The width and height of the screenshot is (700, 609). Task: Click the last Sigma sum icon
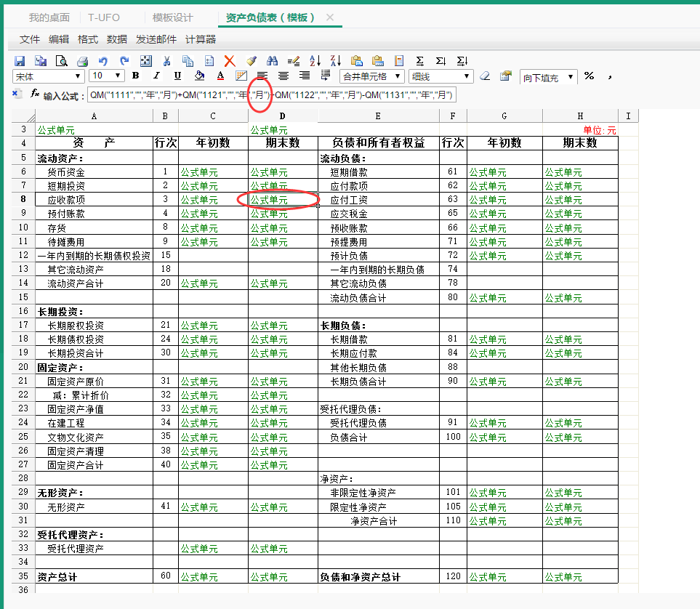[462, 61]
